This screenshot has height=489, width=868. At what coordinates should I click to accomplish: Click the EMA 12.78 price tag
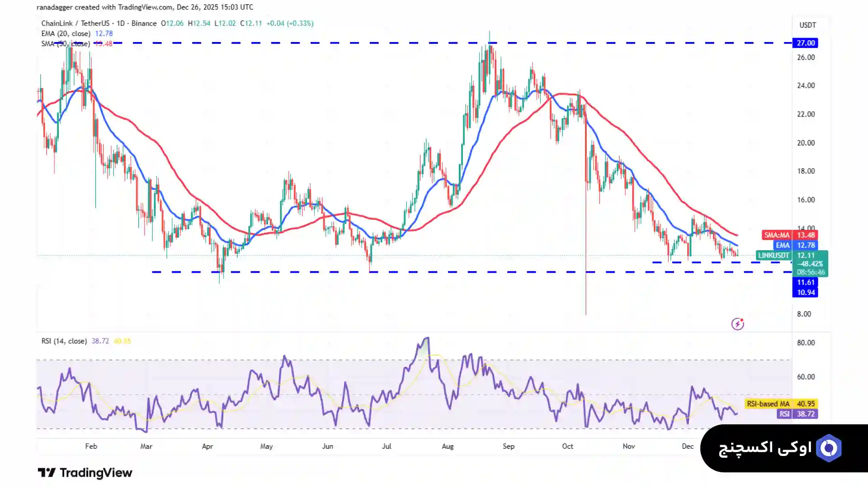click(796, 245)
